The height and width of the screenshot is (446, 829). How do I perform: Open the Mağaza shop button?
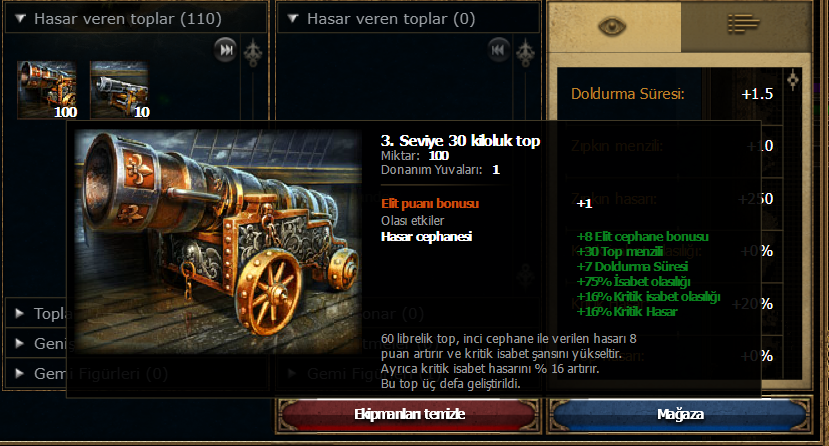(680, 414)
